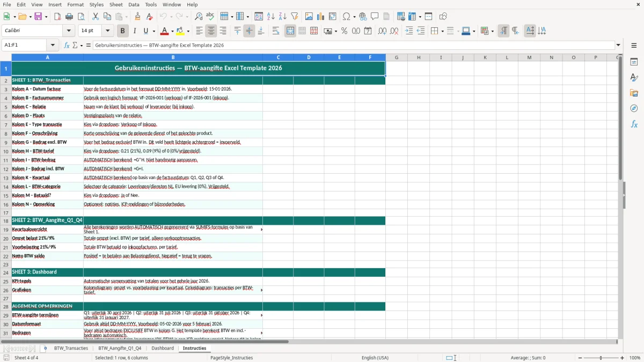
Task: Increase the cell indent
Action: pyautogui.click(x=409, y=31)
